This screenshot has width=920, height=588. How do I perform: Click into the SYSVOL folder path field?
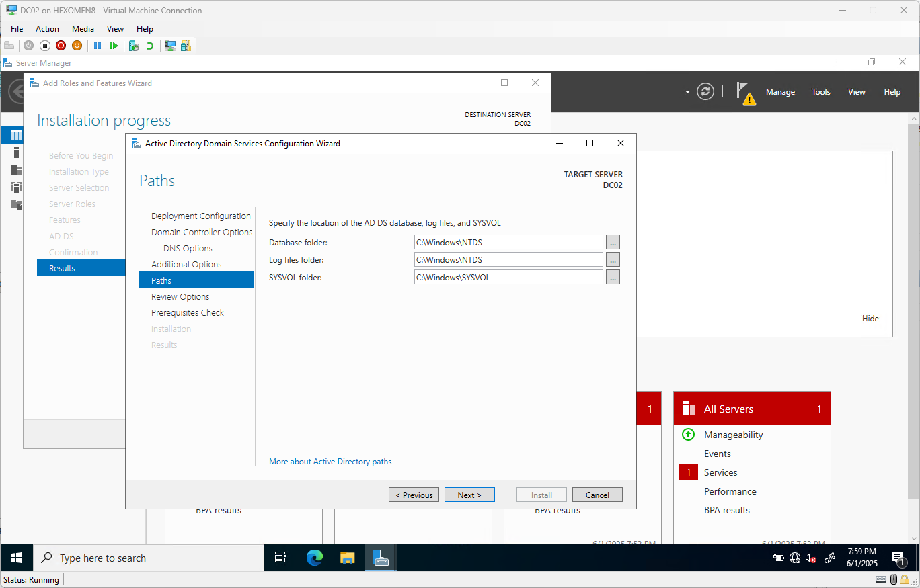tap(508, 277)
